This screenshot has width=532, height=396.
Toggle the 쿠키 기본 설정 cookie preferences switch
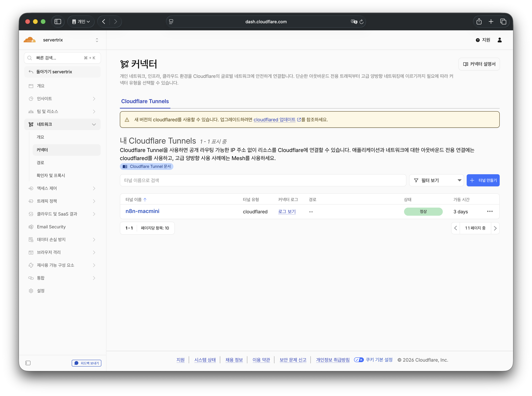pyautogui.click(x=359, y=360)
